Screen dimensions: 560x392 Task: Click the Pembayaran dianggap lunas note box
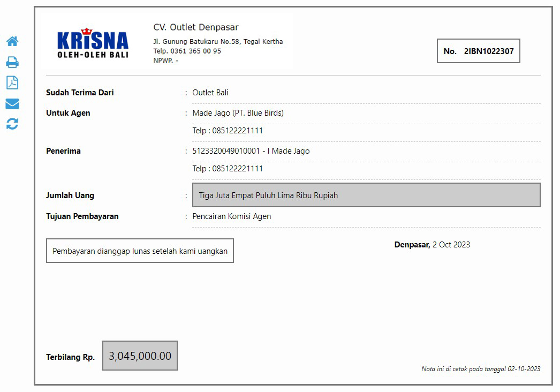pyautogui.click(x=140, y=251)
